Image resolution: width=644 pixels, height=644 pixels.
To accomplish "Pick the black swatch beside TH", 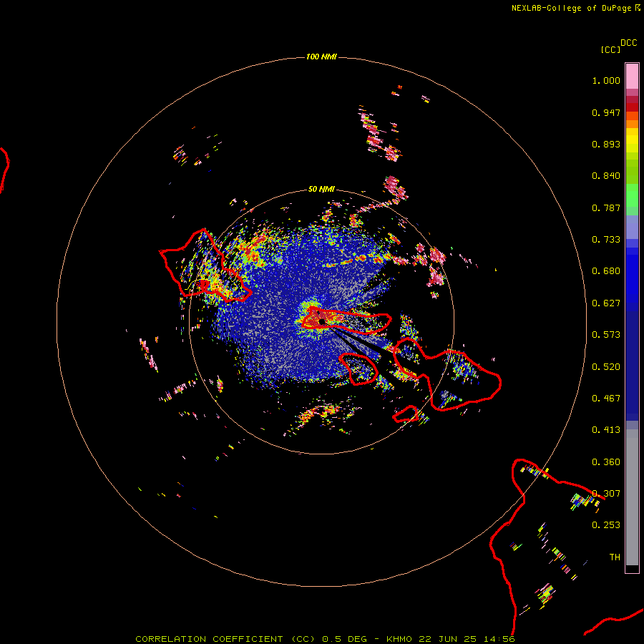I will 632,568.
